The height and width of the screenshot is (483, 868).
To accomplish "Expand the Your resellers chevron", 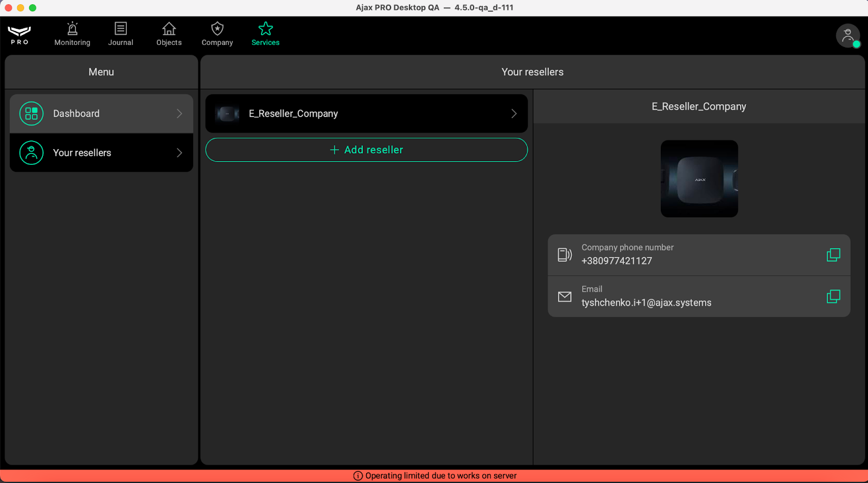I will (180, 153).
